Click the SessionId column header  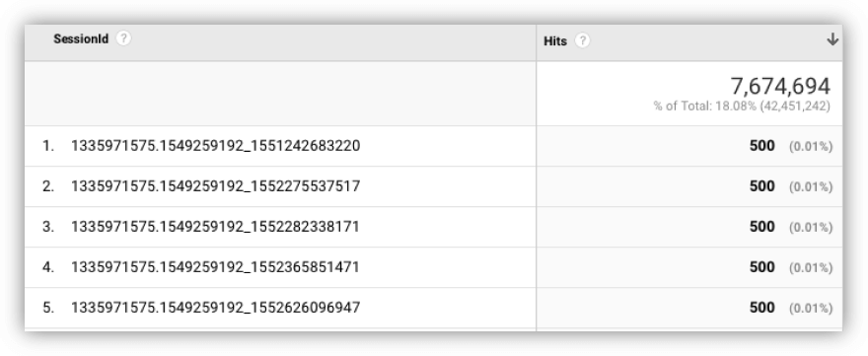81,38
